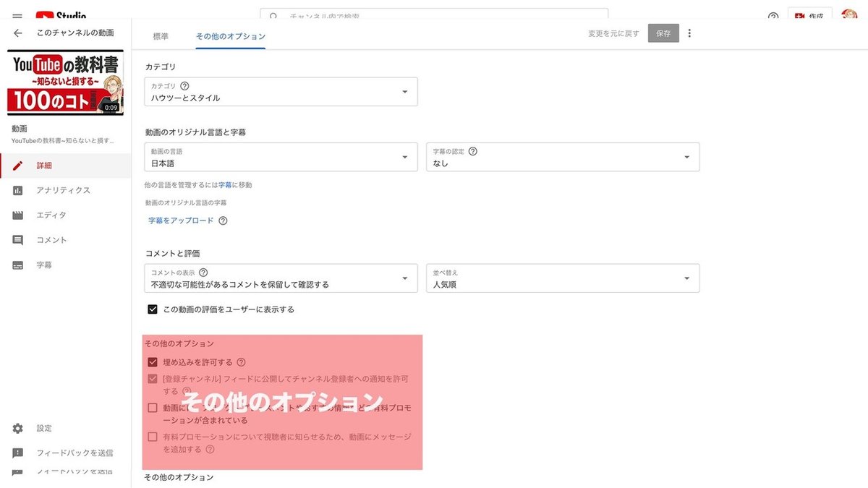Enable the paid promotion message checkbox
Viewport: 868px width, 488px height.
coord(152,436)
